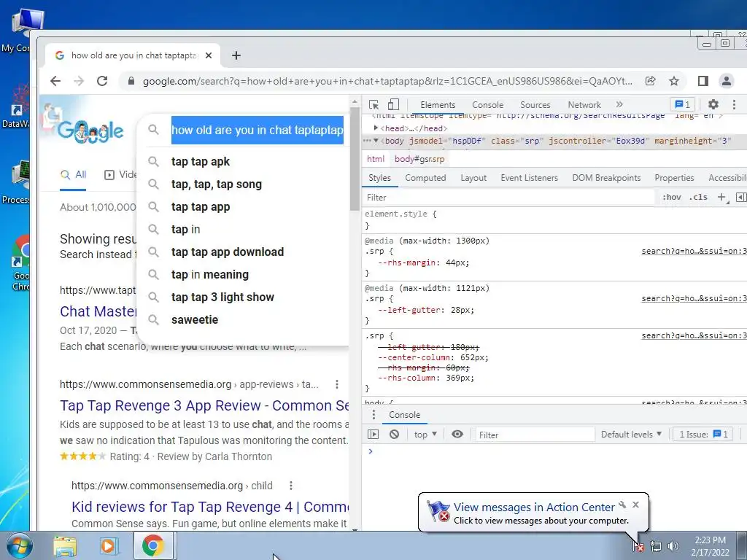This screenshot has height=560, width=747.
Task: Select the html breadcrumb
Action: coord(376,159)
